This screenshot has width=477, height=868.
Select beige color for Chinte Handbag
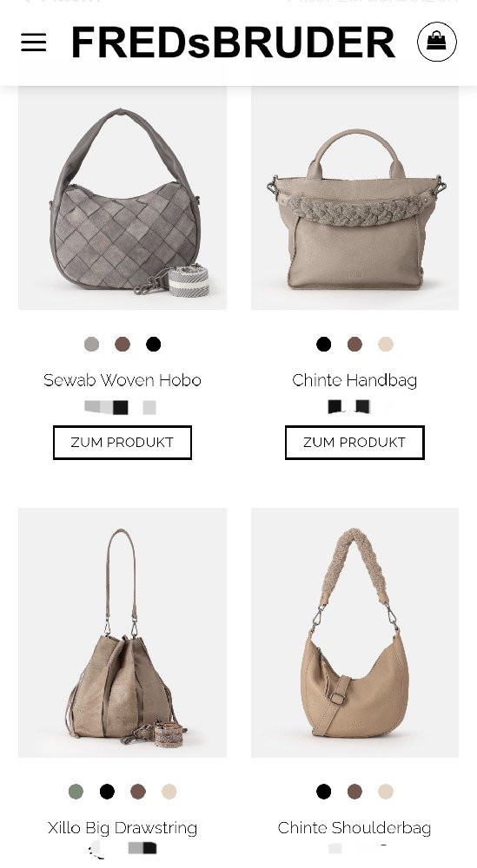[x=386, y=345]
